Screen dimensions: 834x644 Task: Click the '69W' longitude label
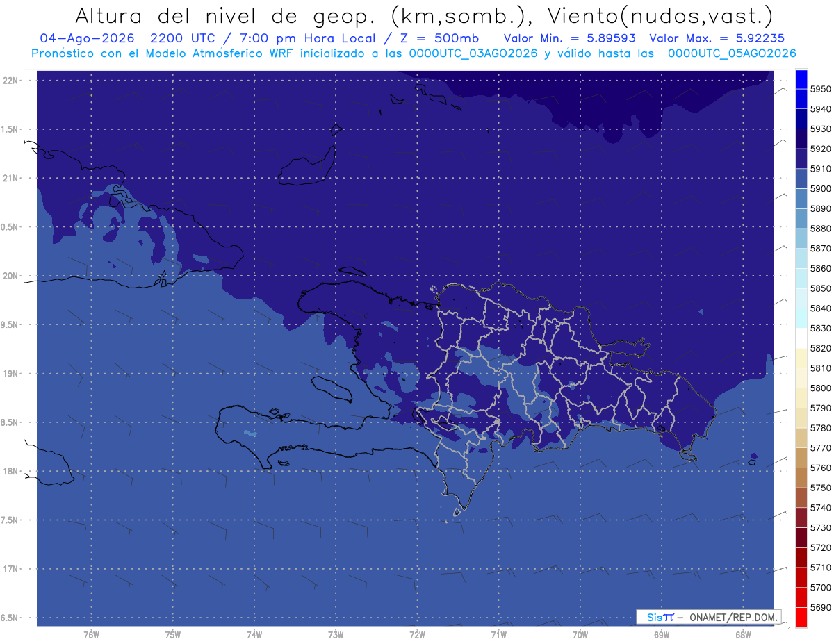click(x=662, y=635)
